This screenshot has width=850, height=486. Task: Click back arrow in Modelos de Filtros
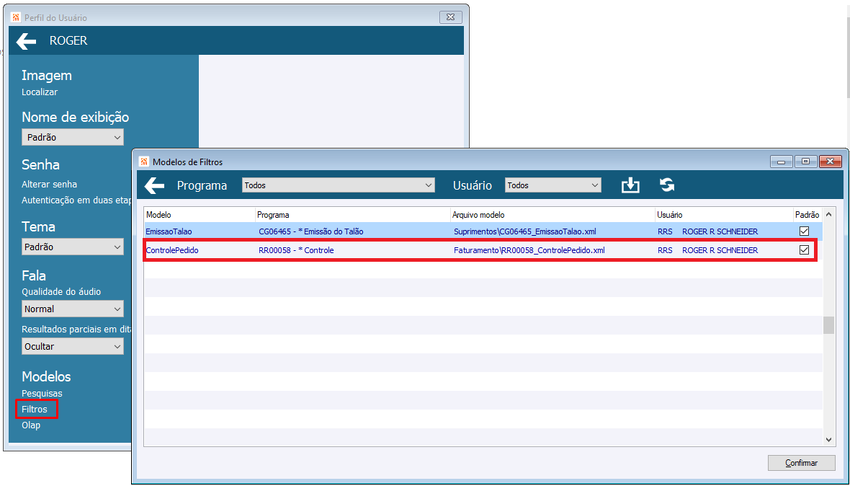154,185
